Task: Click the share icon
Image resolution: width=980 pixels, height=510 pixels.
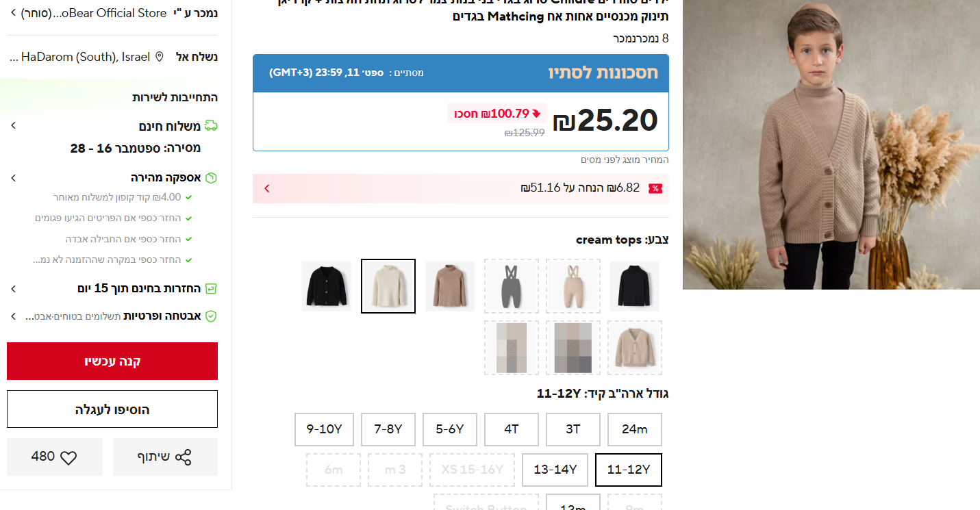Action: tap(183, 457)
